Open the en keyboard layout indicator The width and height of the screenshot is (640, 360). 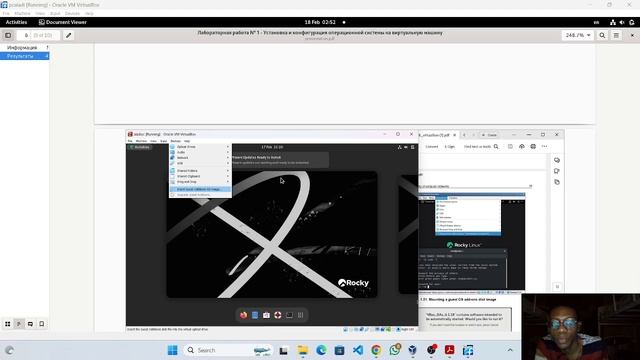596,22
